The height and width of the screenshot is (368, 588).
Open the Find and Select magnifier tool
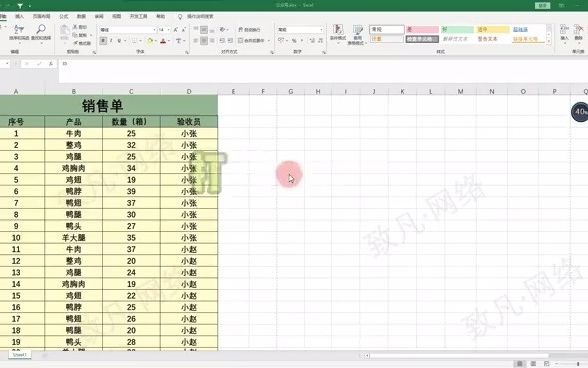point(41,32)
